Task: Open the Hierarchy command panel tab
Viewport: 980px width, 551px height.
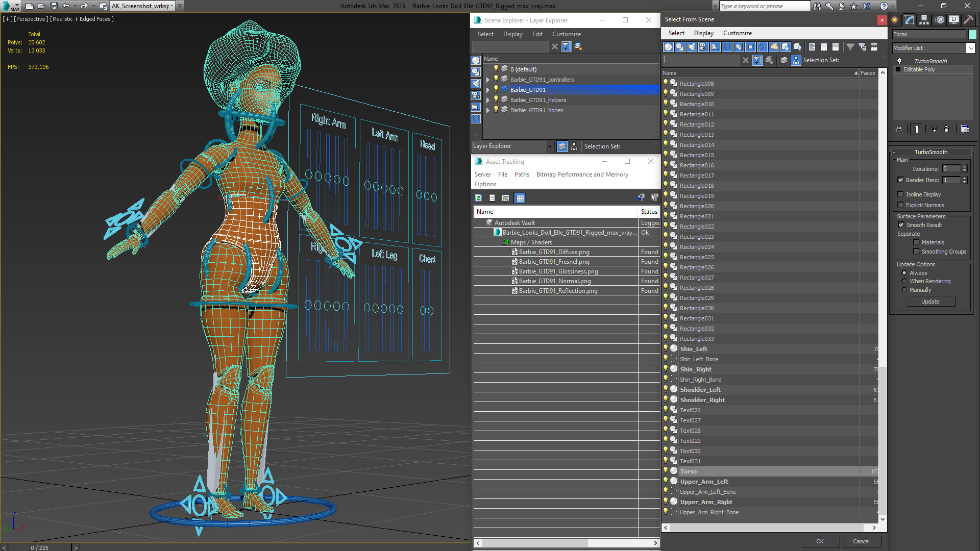Action: tap(924, 20)
